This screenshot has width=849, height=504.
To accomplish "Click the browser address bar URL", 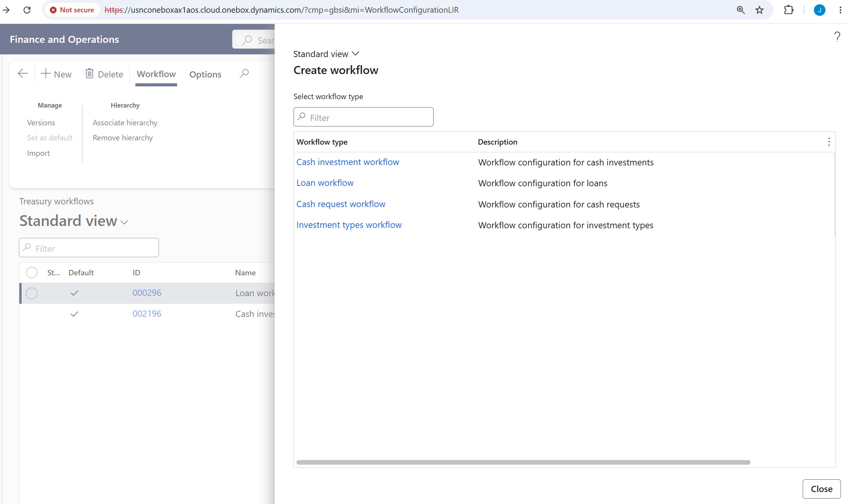I will pyautogui.click(x=282, y=10).
